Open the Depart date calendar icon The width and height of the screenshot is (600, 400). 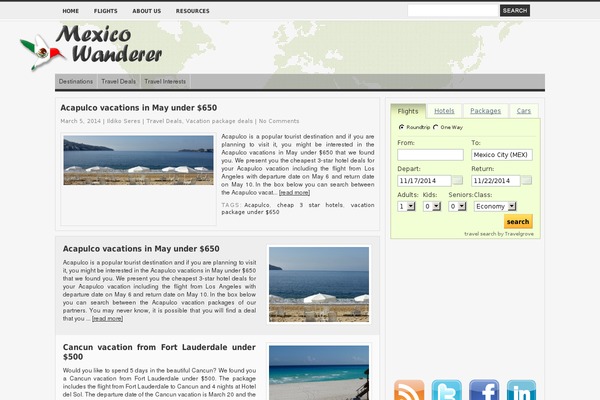tap(457, 180)
